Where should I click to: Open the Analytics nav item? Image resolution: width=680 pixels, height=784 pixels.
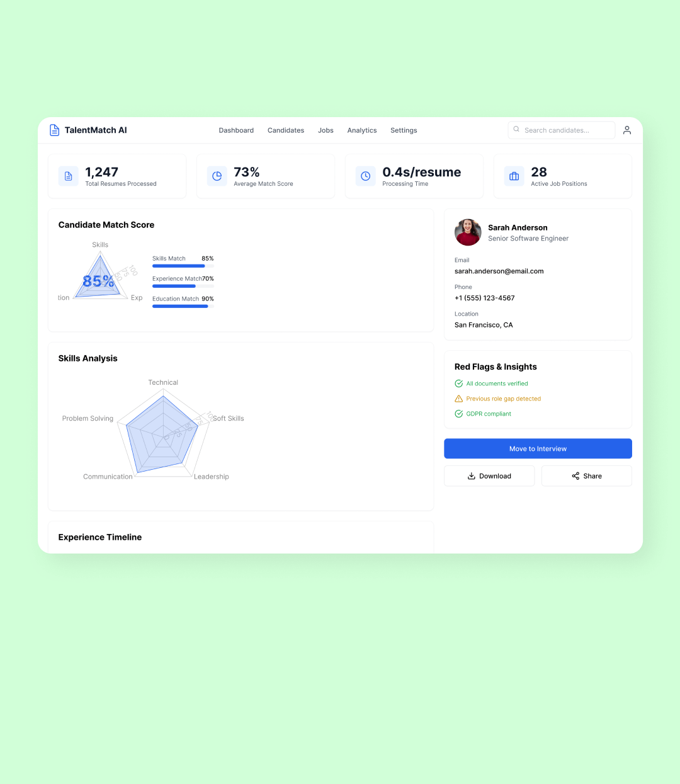[x=362, y=130]
